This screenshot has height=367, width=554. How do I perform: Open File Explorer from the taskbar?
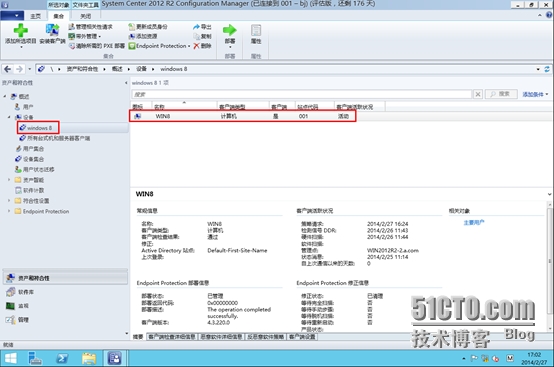89,359
